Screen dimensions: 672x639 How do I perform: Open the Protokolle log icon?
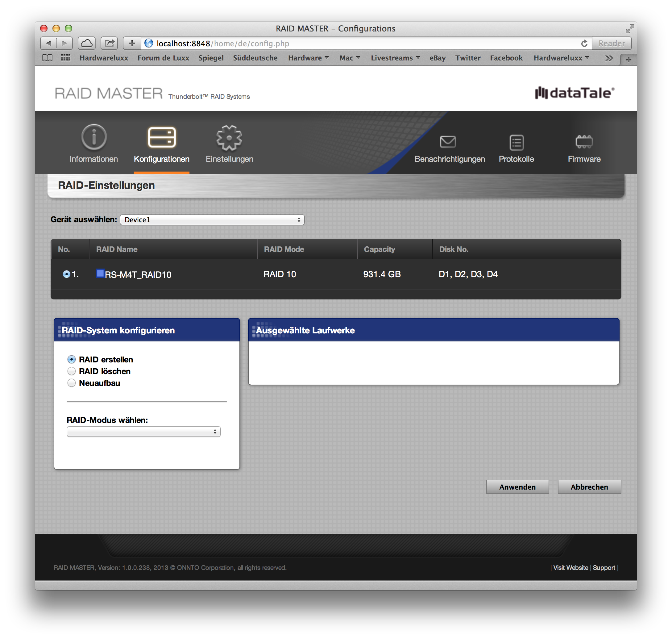point(516,142)
